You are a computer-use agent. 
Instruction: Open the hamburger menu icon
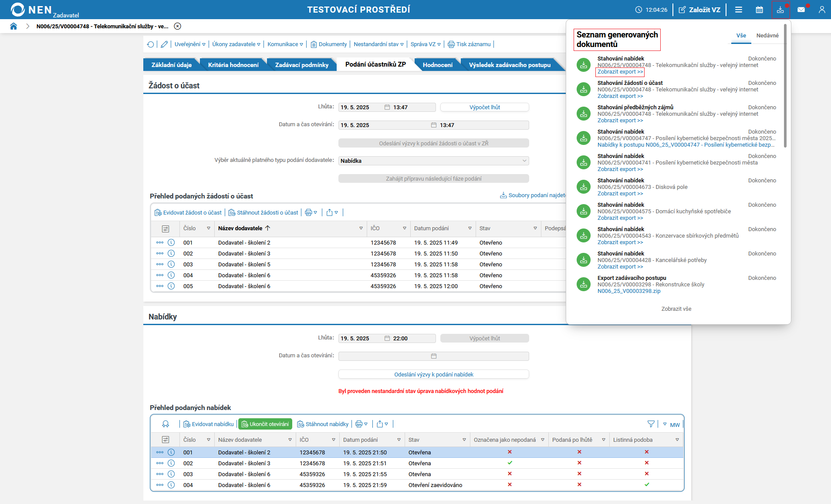(738, 10)
